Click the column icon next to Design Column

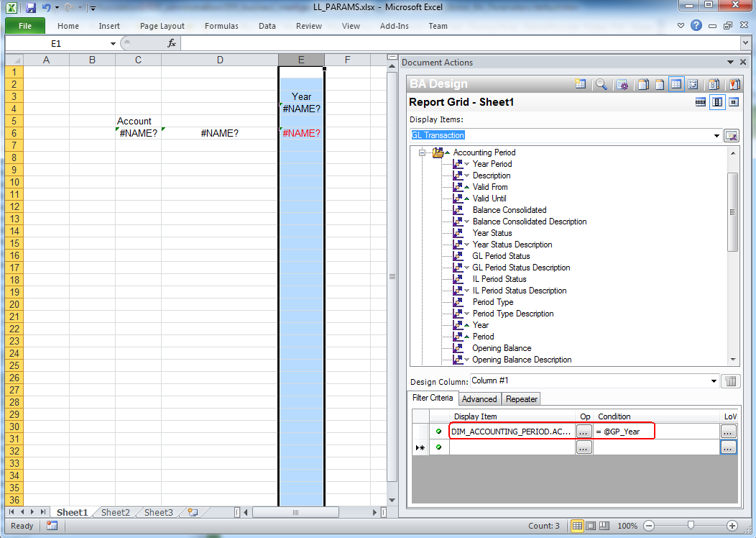coord(730,381)
